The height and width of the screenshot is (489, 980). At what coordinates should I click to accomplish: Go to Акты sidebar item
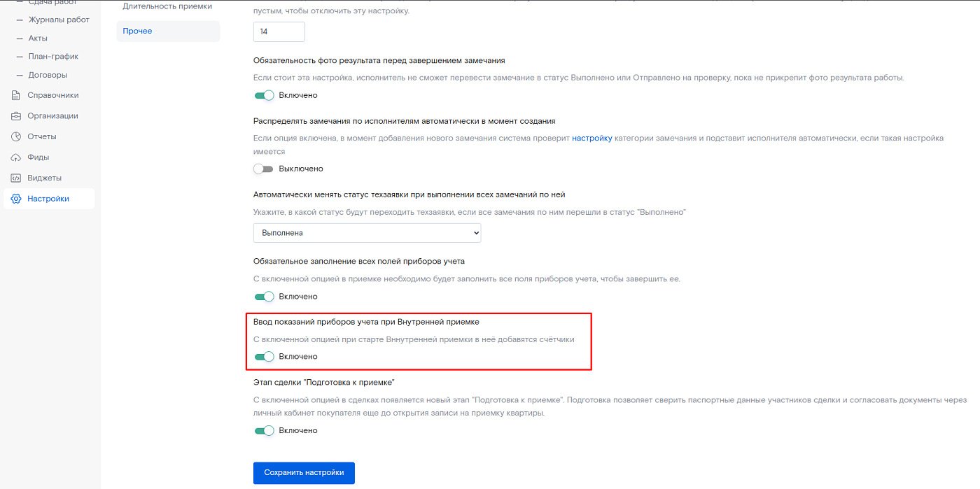pyautogui.click(x=38, y=38)
